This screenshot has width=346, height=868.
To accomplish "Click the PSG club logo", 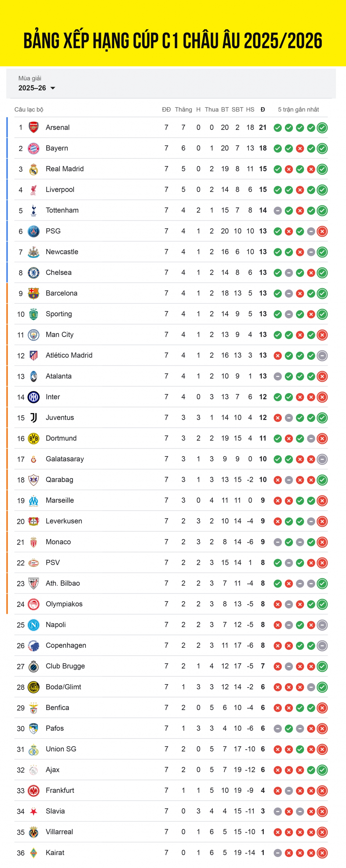I will 33,231.
